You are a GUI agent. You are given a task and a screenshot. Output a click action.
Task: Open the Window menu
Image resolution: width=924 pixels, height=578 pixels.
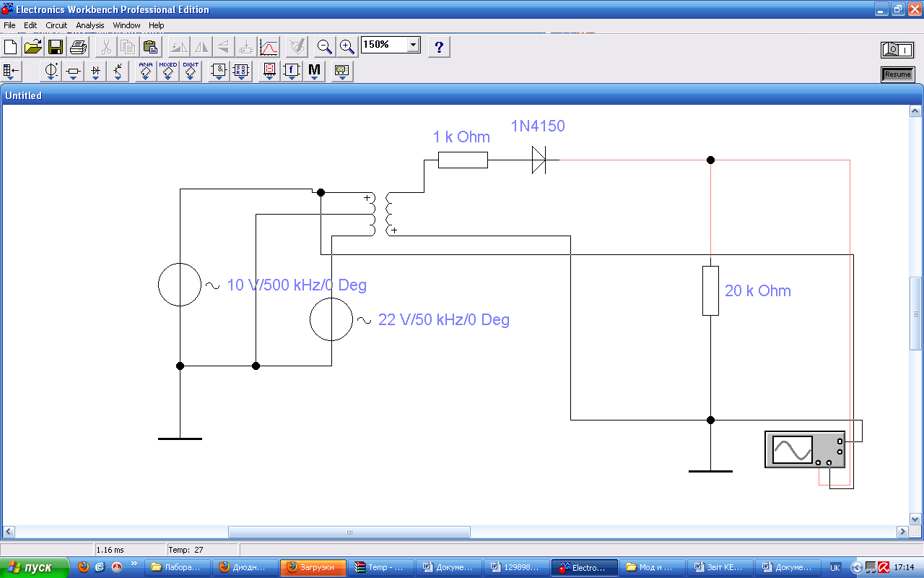click(x=126, y=25)
